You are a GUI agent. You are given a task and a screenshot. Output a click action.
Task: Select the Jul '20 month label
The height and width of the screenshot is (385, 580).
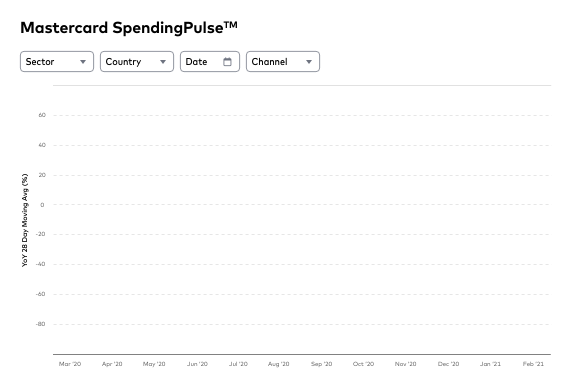point(238,364)
